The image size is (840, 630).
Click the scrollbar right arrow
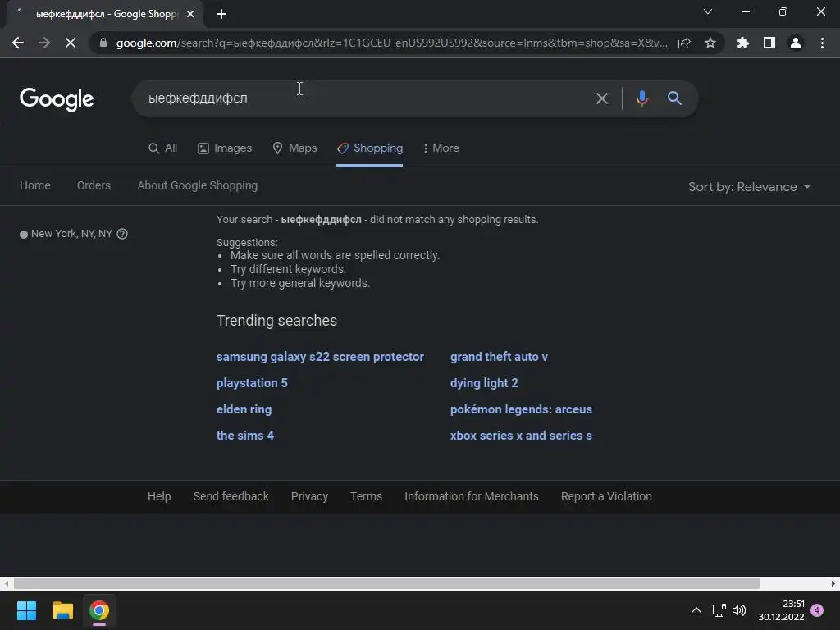833,583
